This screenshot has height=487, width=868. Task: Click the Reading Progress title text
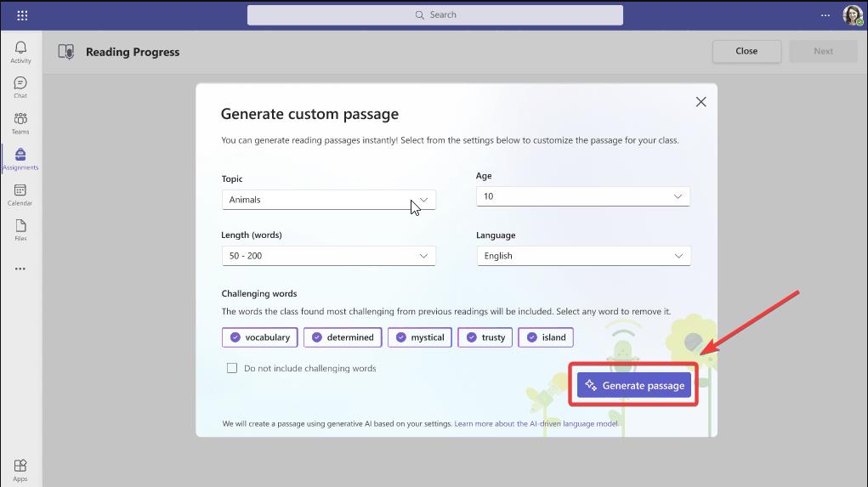(133, 52)
